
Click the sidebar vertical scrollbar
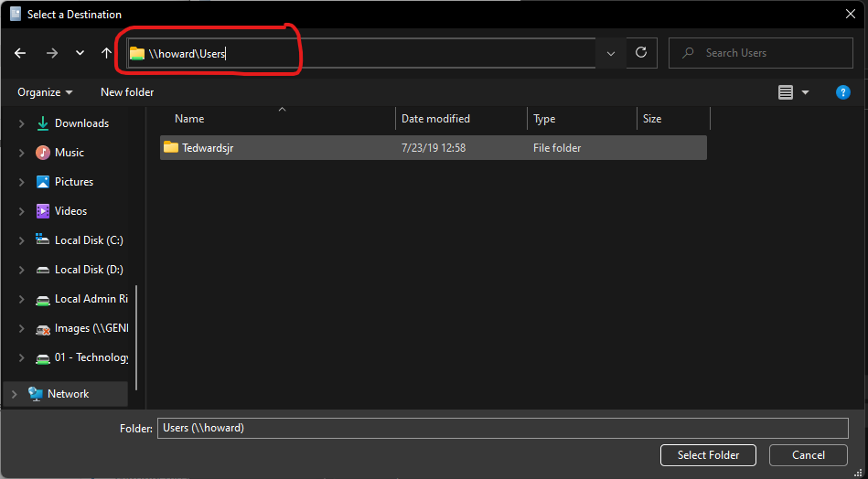click(x=137, y=336)
